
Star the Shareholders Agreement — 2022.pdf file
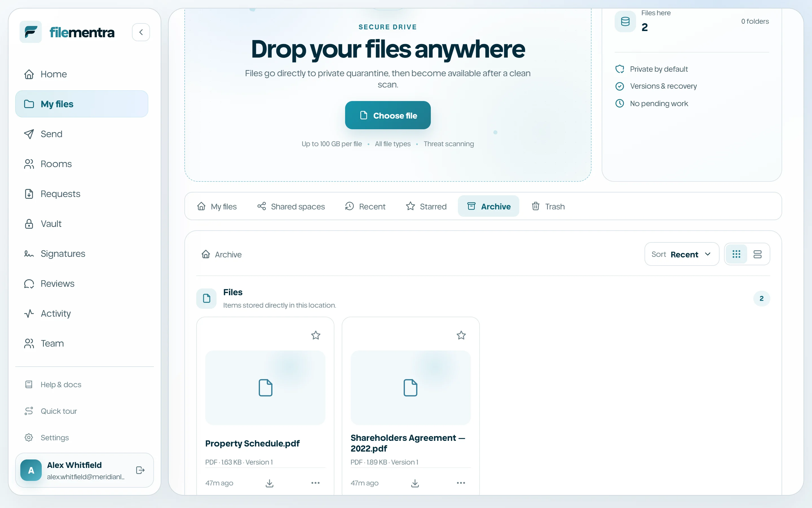[461, 335]
